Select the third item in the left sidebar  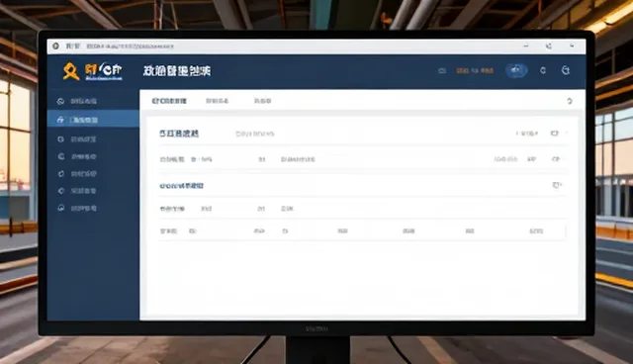93,139
